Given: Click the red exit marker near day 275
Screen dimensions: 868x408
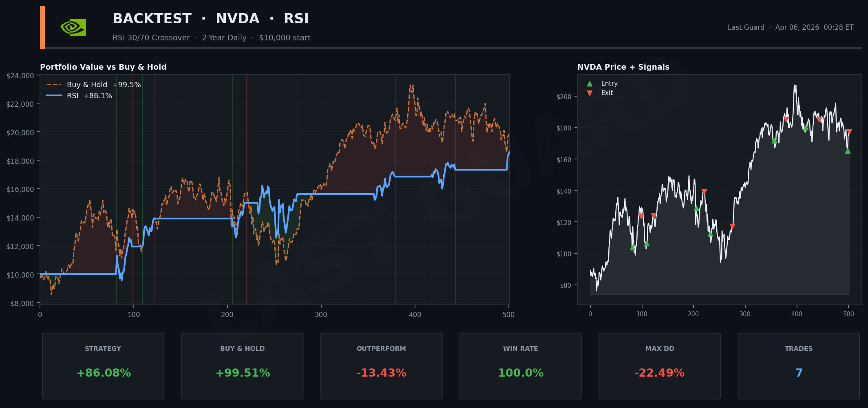Looking at the screenshot, I should 732,226.
